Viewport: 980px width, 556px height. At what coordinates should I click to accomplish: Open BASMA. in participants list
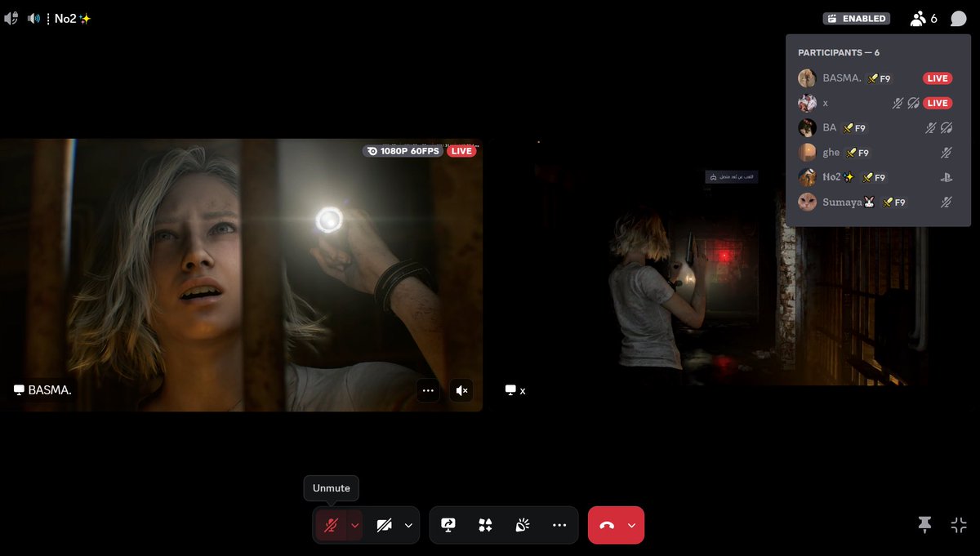[x=878, y=78]
